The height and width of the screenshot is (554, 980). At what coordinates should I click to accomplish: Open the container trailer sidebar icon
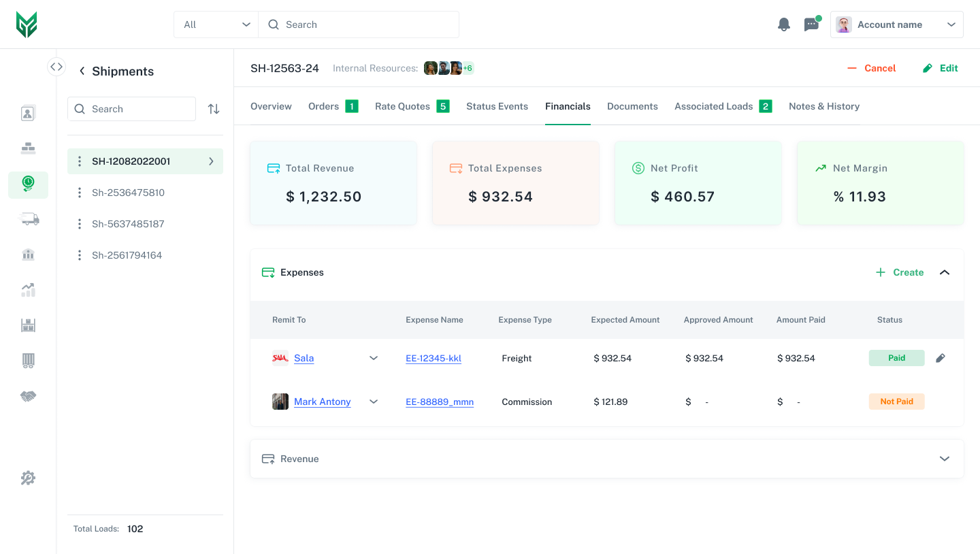(x=28, y=361)
